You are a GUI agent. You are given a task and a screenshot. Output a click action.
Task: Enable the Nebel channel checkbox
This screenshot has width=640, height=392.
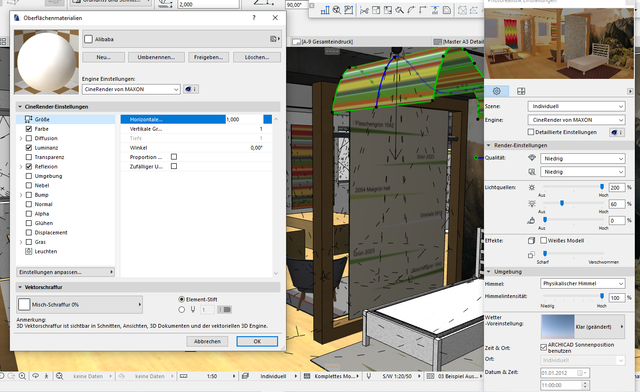click(29, 185)
